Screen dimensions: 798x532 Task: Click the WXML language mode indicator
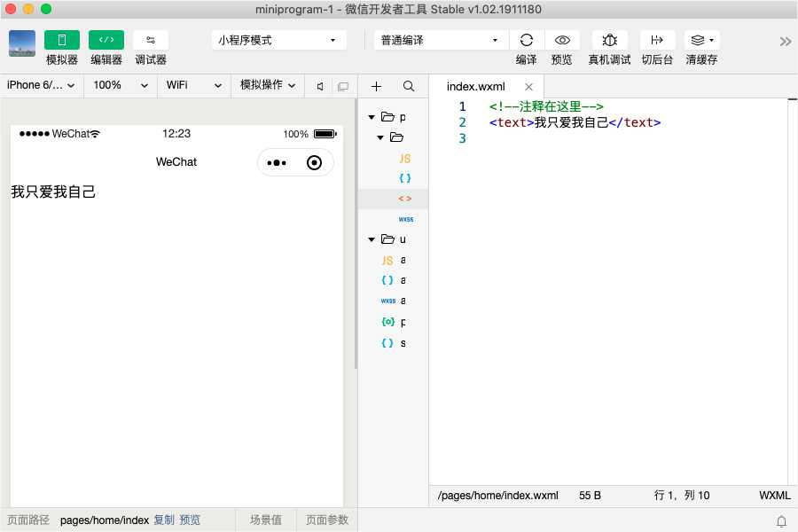click(x=775, y=496)
